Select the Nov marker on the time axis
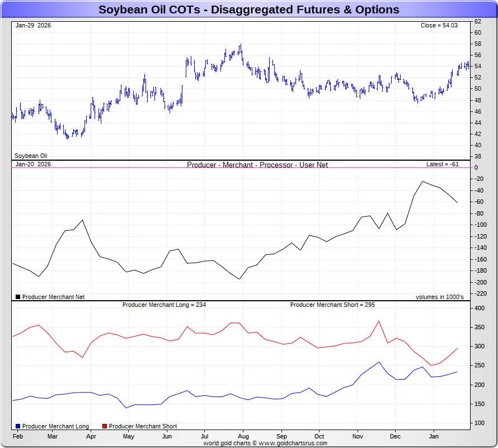 click(x=358, y=436)
